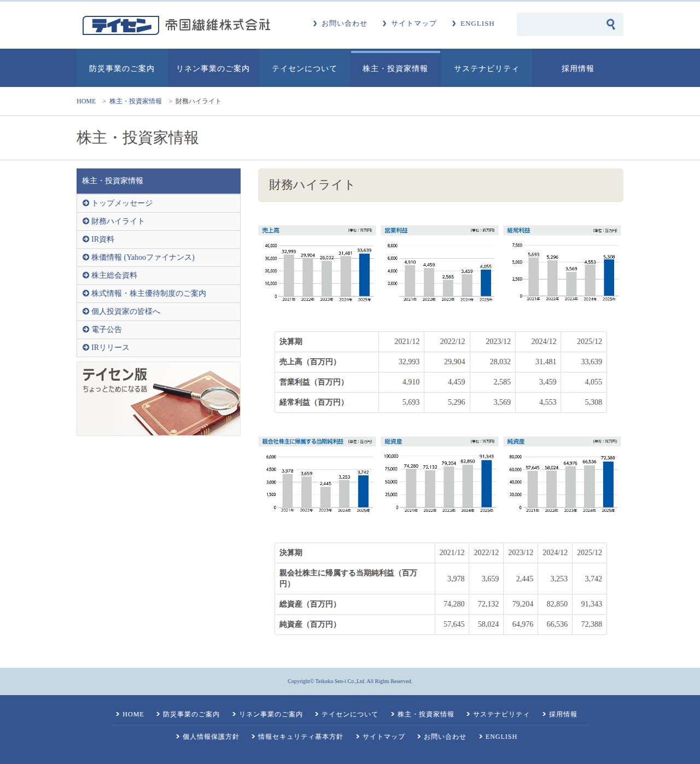
Task: Open お問い合わせ link in header
Action: coord(340,24)
